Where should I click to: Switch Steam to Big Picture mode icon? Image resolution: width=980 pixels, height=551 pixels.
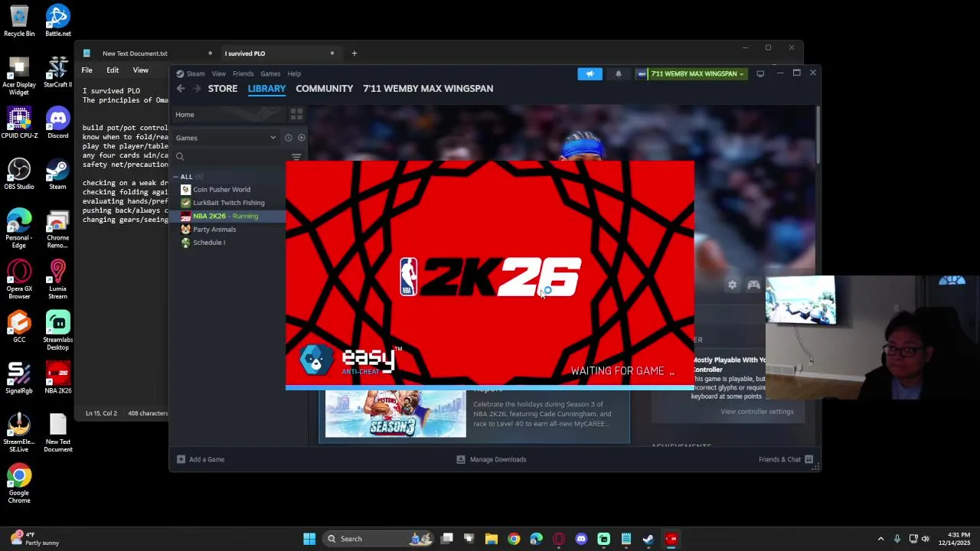pos(760,73)
